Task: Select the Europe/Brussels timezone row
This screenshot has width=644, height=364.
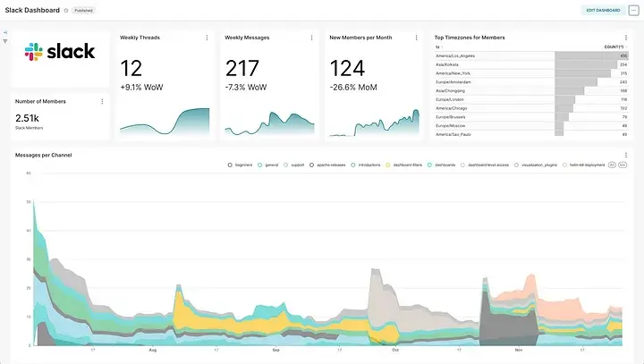Action: click(531, 117)
